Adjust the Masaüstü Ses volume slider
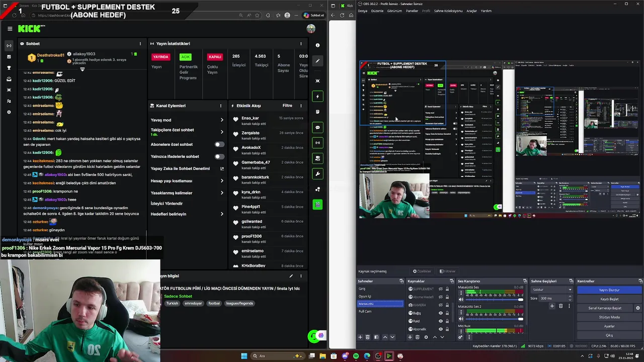The width and height of the screenshot is (644, 362). 494,300
